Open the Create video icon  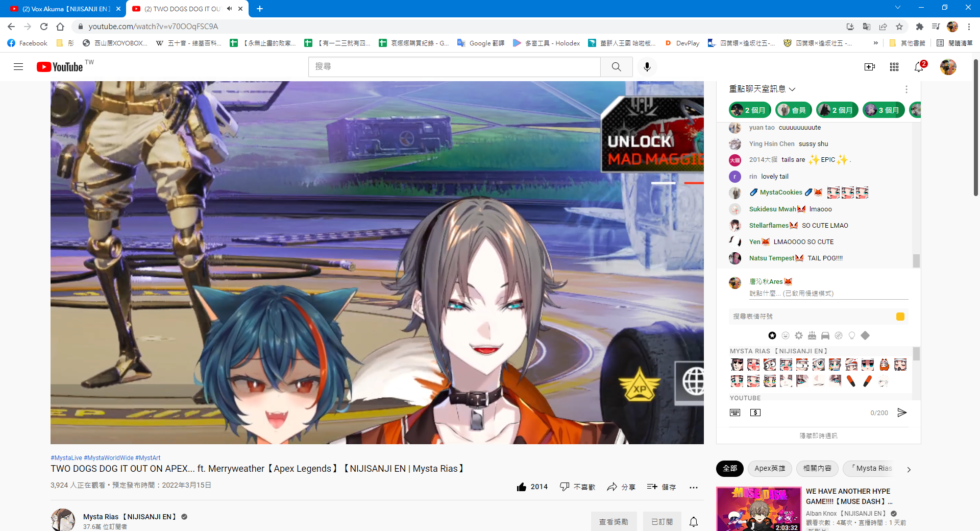tap(870, 67)
